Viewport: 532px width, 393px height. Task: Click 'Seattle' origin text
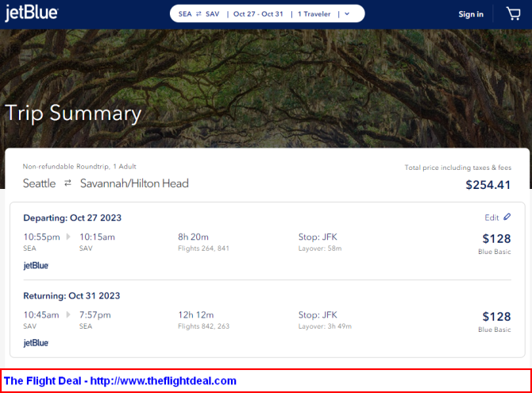pyautogui.click(x=40, y=183)
